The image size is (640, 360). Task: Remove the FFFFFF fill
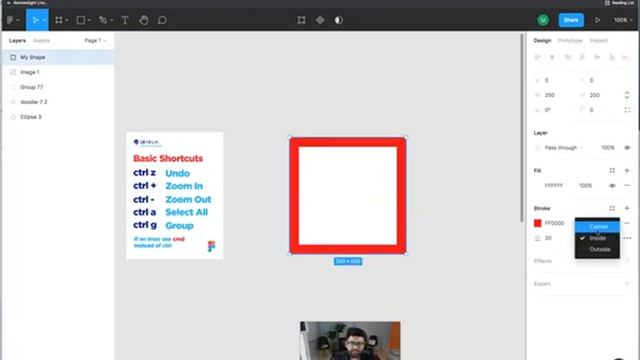pos(627,186)
